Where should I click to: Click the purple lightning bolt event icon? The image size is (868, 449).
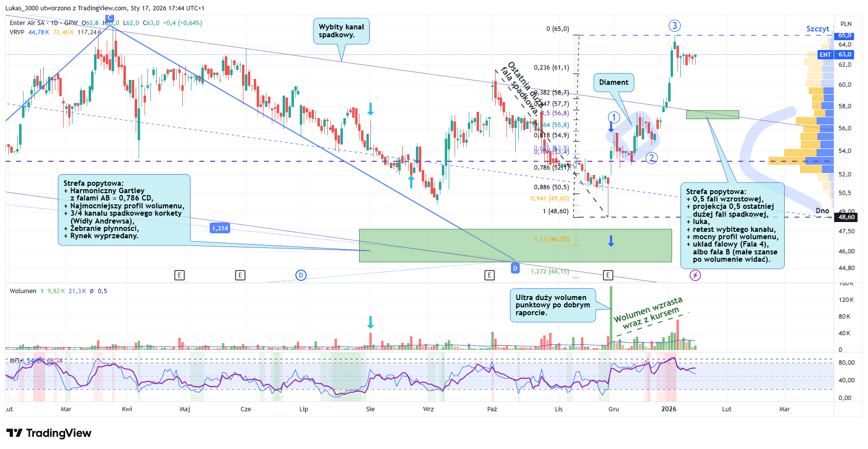point(695,275)
